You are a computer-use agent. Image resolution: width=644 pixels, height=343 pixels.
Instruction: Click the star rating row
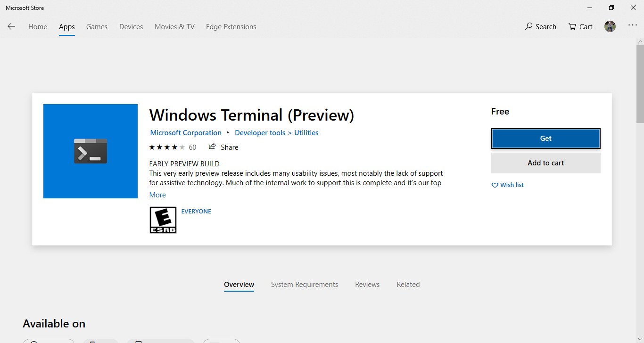[x=167, y=147]
